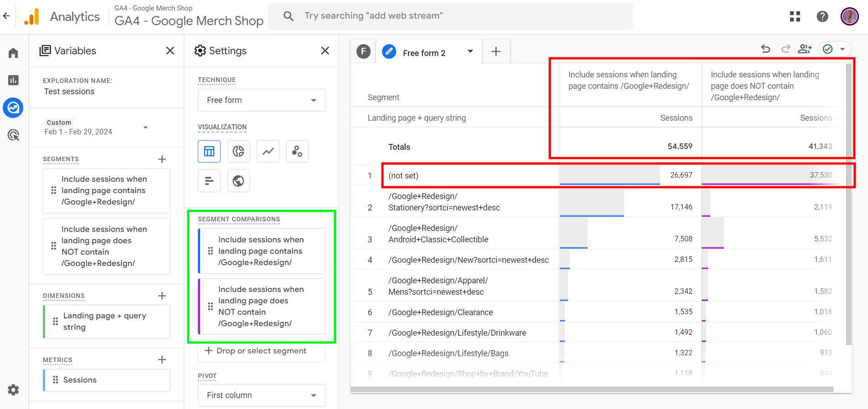Choose the geo map visualization icon
Viewport: 868px width, 409px height.
click(238, 181)
